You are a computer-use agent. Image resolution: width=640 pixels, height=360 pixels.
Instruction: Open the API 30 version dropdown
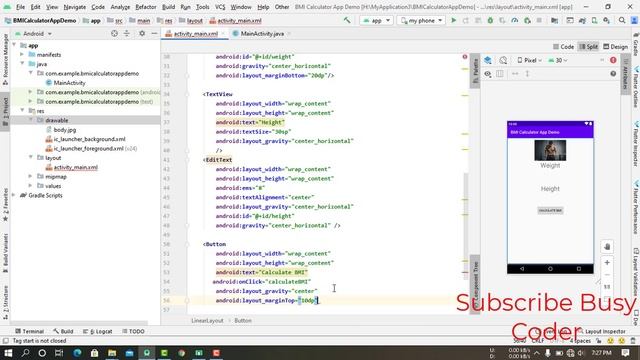pos(558,60)
